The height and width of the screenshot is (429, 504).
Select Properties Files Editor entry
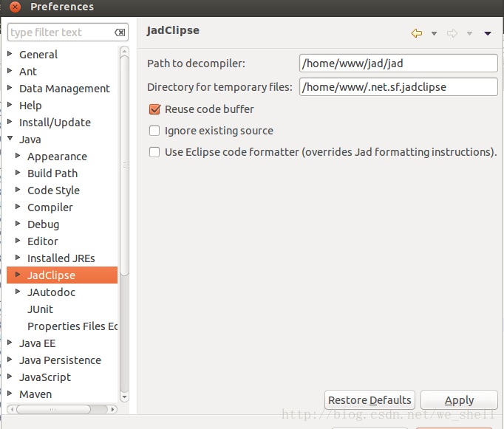pyautogui.click(x=72, y=326)
